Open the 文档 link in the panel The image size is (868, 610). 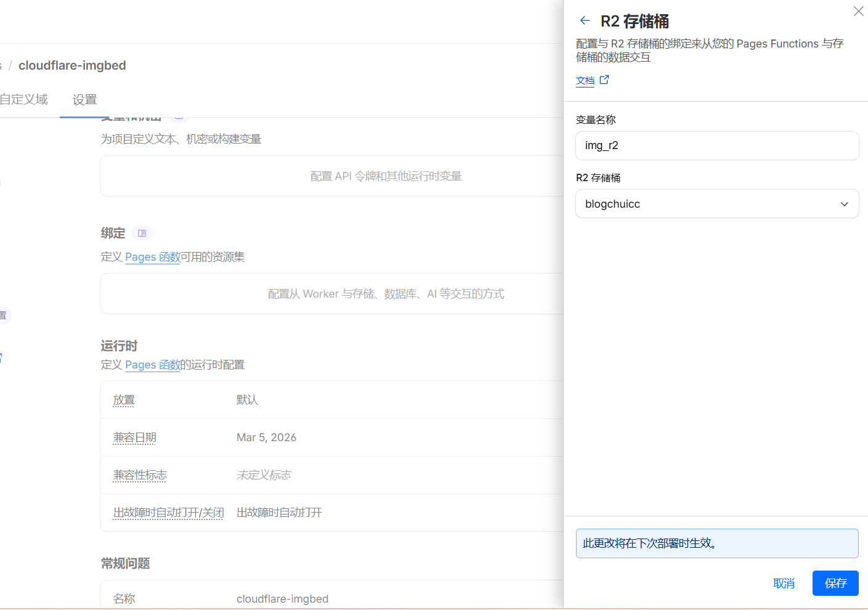tap(585, 81)
